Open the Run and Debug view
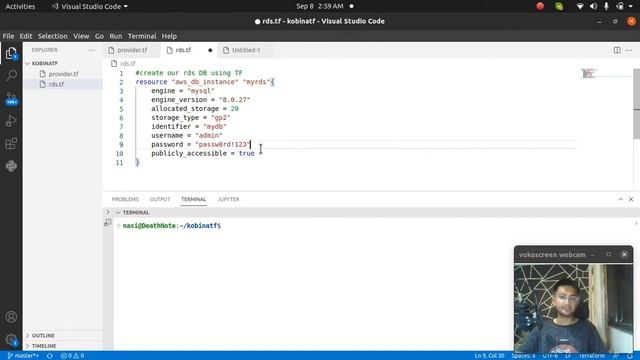The width and height of the screenshot is (640, 360). [x=11, y=121]
